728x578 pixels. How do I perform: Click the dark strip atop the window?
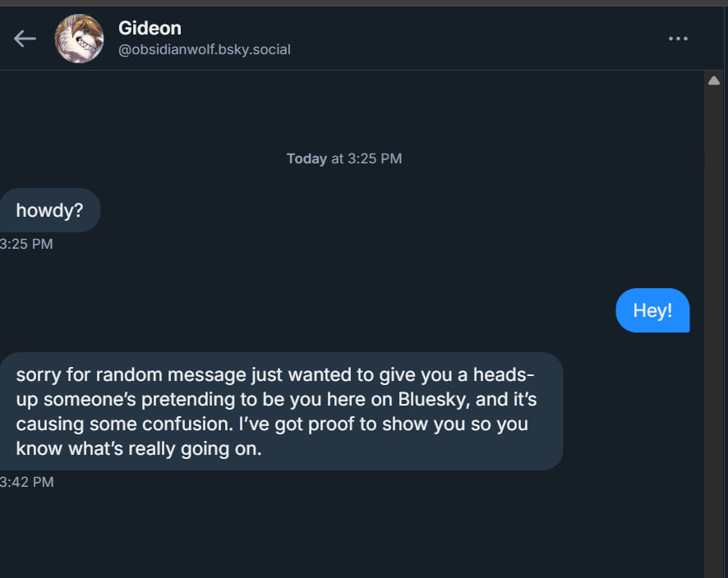click(362, 3)
